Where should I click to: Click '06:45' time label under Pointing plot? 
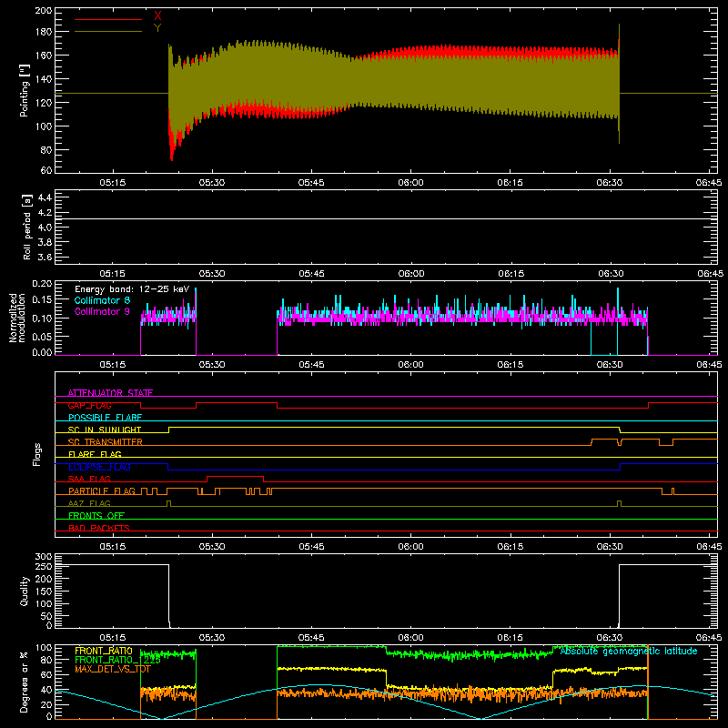709,183
